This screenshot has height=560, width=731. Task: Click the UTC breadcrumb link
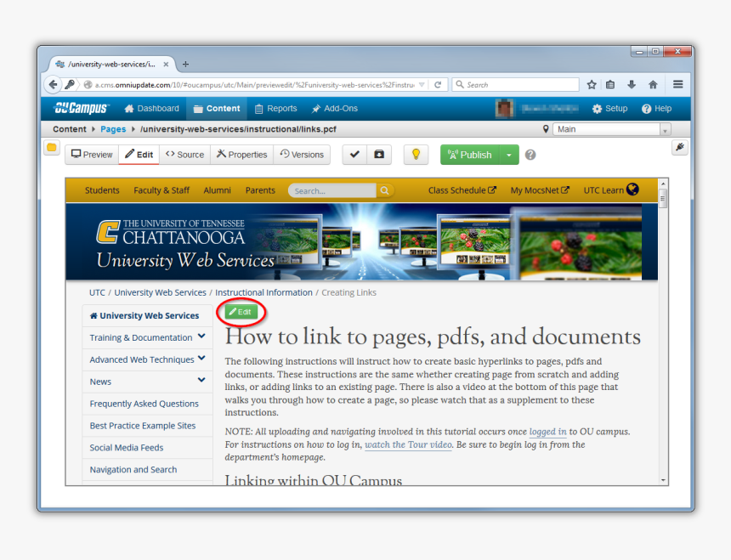[x=97, y=292]
